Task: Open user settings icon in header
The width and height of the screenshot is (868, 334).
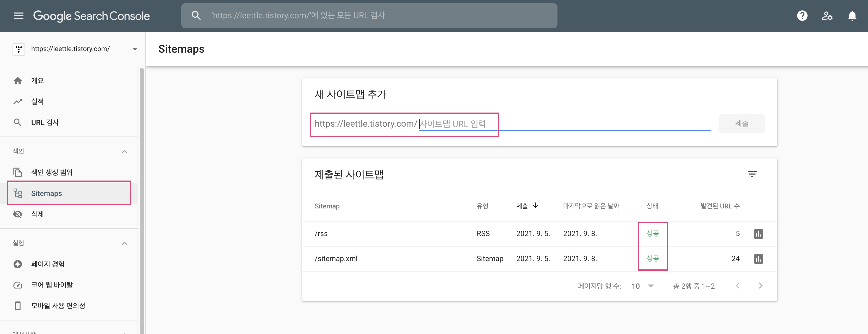Action: click(x=827, y=16)
